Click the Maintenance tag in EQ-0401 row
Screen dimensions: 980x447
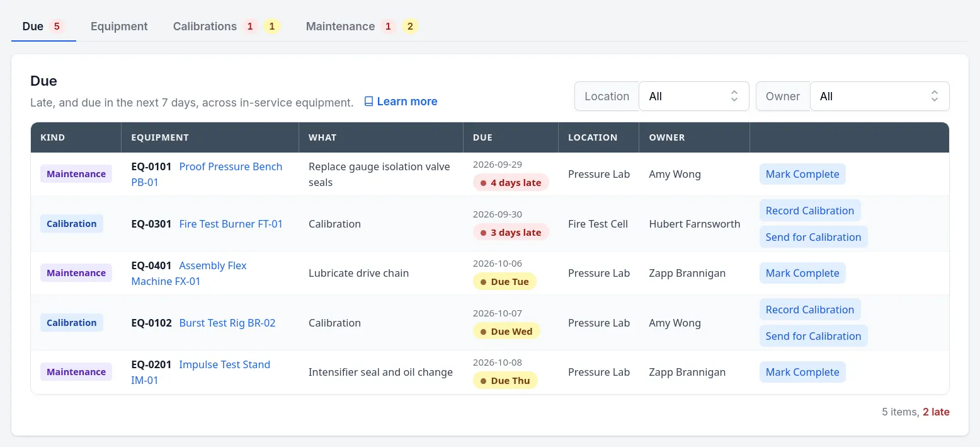tap(76, 273)
